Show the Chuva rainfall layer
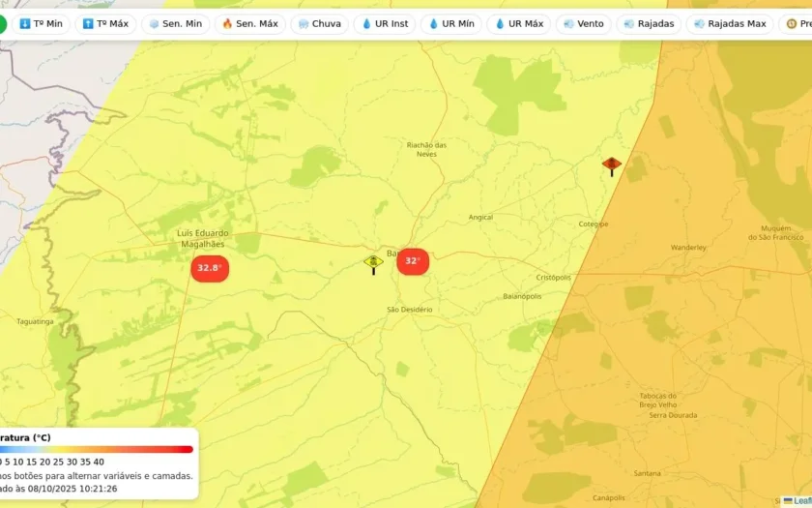Image resolution: width=812 pixels, height=508 pixels. coord(320,24)
